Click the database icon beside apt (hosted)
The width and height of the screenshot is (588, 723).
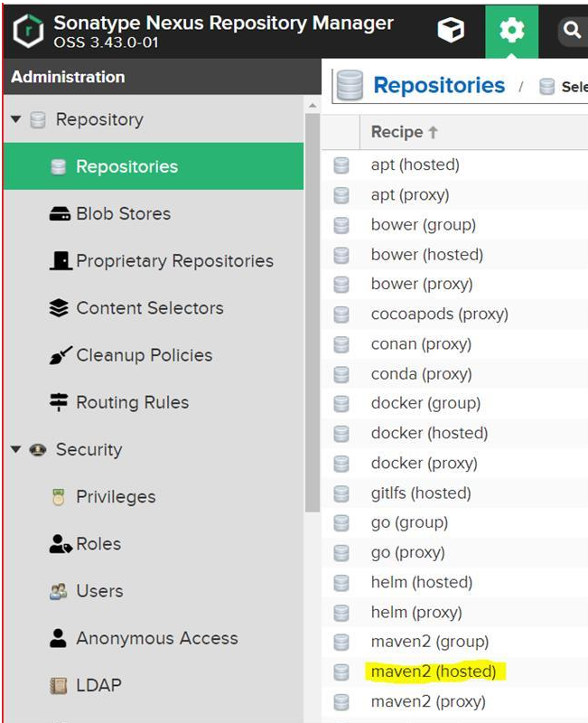[x=341, y=165]
